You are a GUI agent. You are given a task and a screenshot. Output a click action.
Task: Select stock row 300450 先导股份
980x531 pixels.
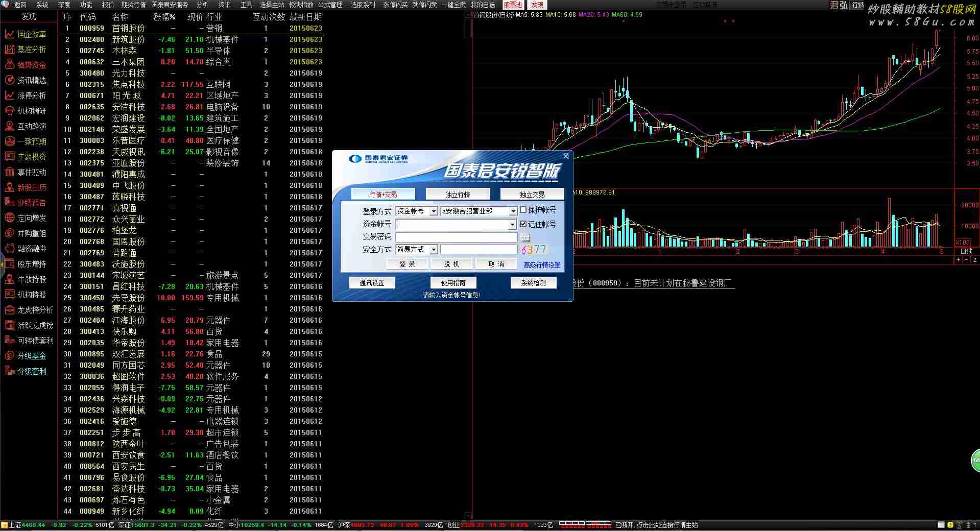(x=192, y=298)
